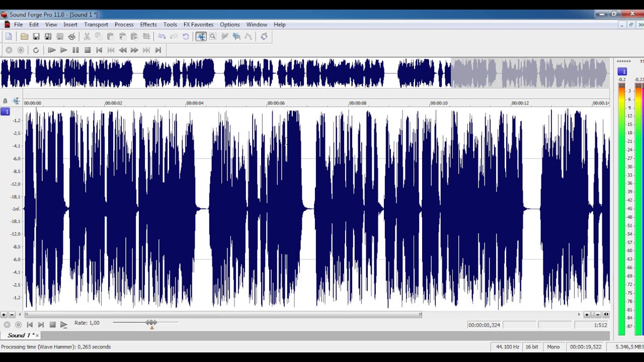Image resolution: width=644 pixels, height=362 pixels.
Task: Click Play All in transport toolbar
Action: click(x=51, y=50)
